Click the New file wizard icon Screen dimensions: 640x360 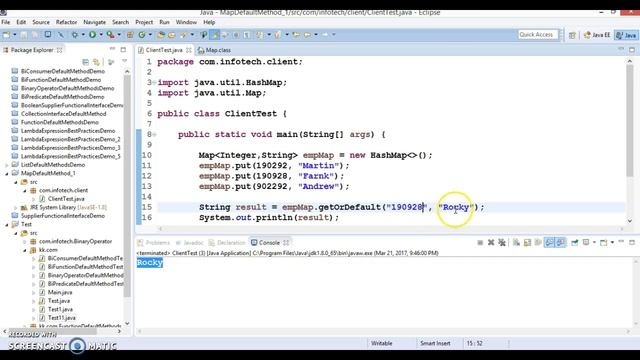coord(6,35)
